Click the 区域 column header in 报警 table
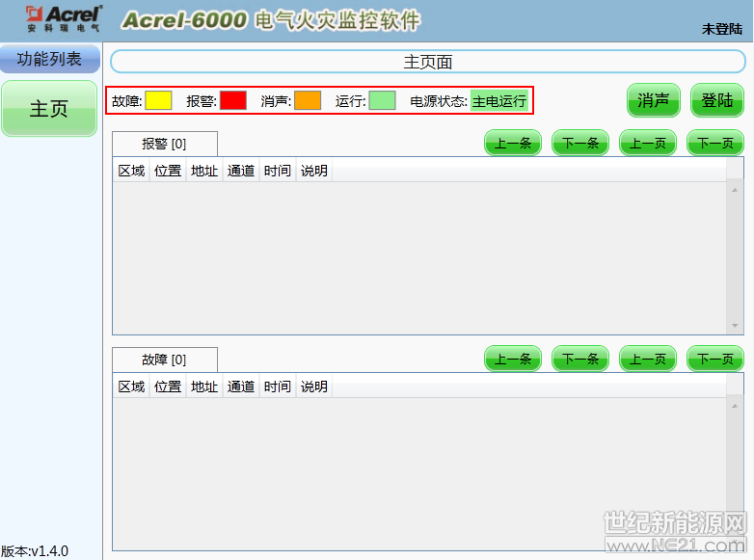754x560 pixels. tap(131, 171)
